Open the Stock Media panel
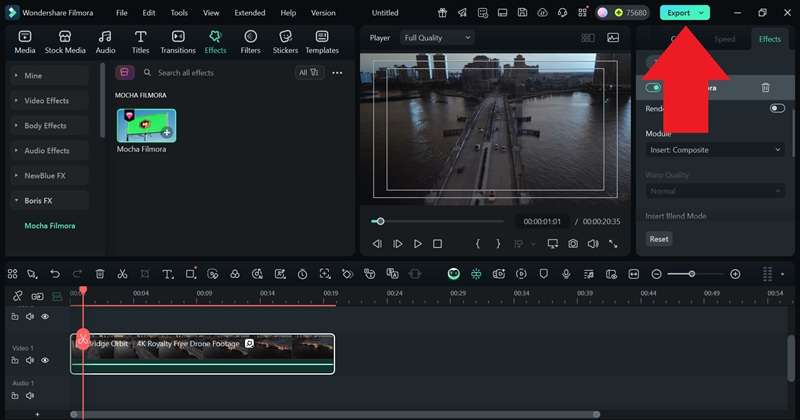Image resolution: width=800 pixels, height=420 pixels. click(65, 42)
